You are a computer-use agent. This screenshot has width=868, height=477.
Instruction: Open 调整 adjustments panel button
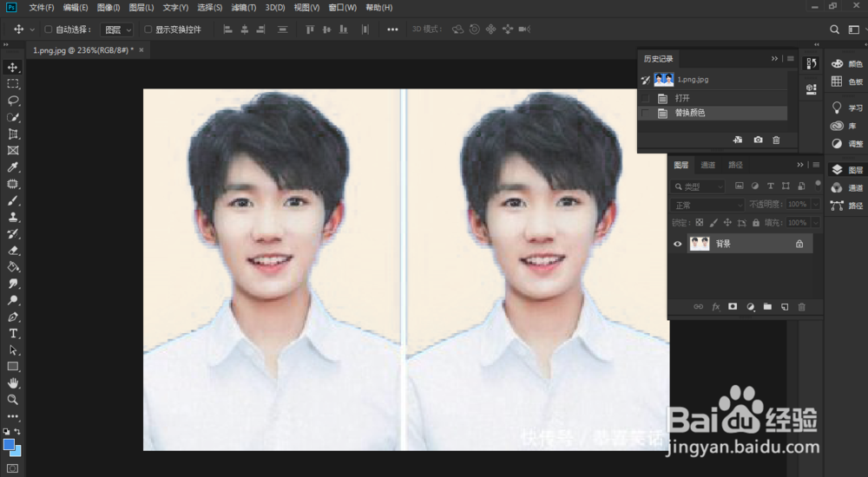pyautogui.click(x=847, y=144)
